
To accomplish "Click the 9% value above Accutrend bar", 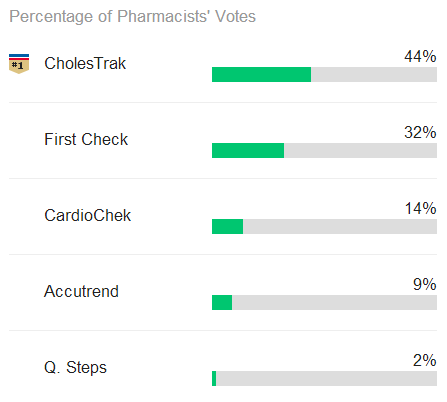I will click(425, 284).
